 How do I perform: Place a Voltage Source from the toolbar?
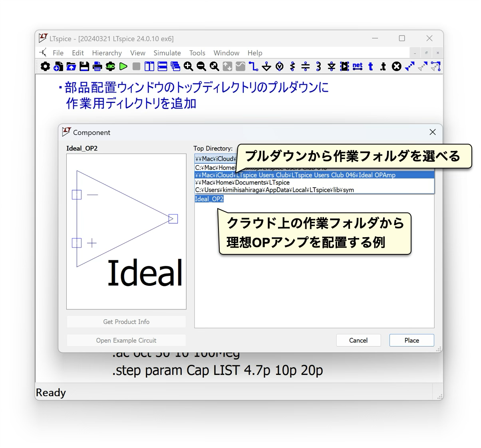tap(280, 67)
